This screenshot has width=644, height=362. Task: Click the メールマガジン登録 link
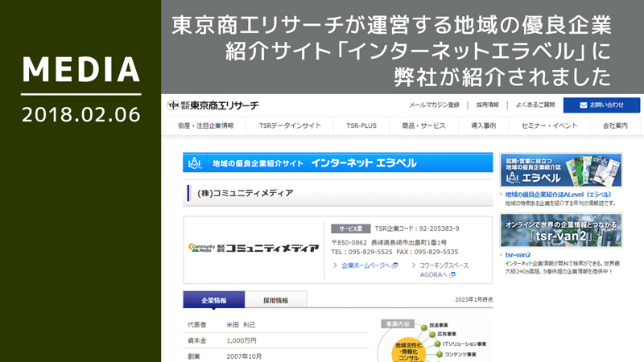(x=434, y=105)
